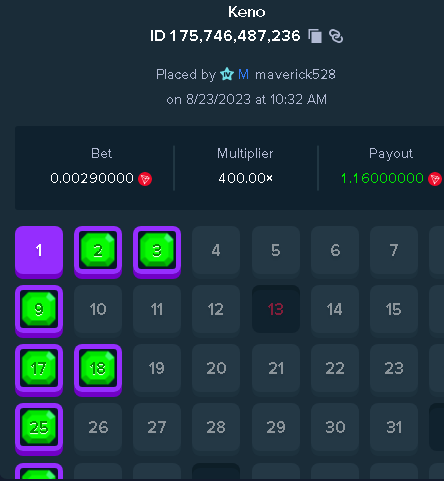Screen dimensions: 444x481
Task: Click the red missed tile 13
Action: 276,309
